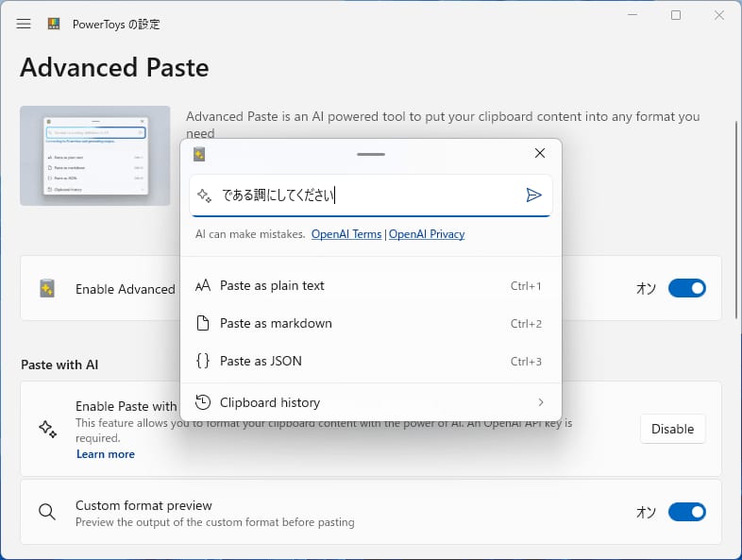Screen dimensions: 742x560
Task: Click the sparkle AI icon in prompt box
Action: [204, 195]
